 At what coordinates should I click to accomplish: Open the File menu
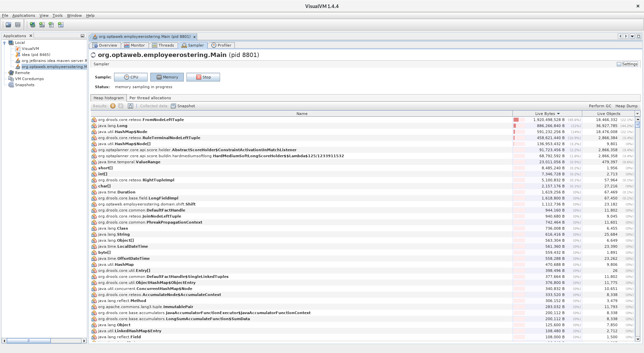point(5,15)
